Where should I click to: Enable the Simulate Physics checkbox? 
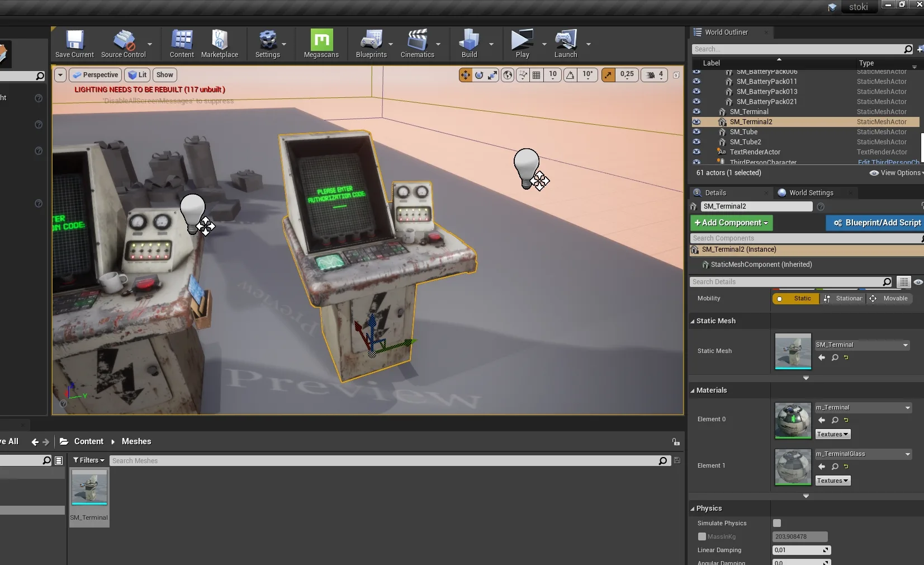[x=777, y=523]
